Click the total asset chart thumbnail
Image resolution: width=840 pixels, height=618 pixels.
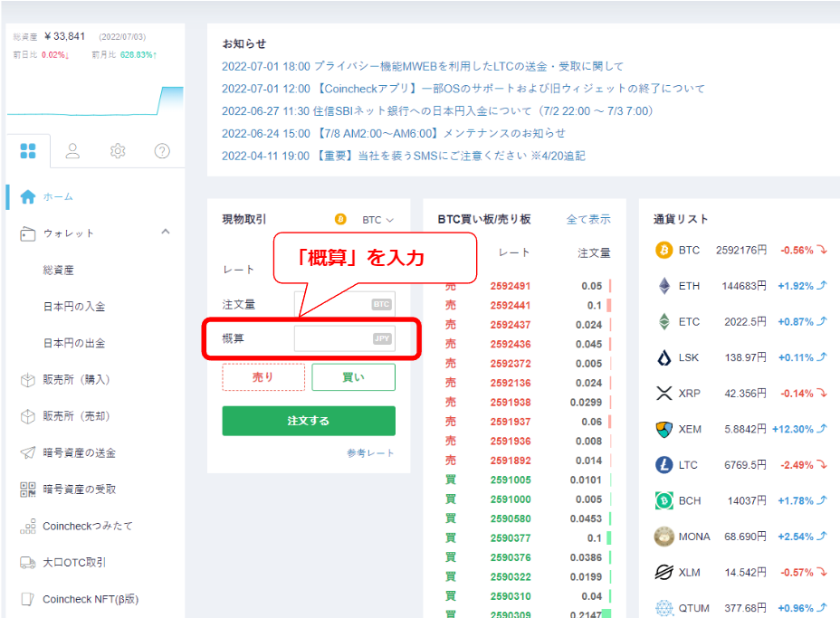click(95, 100)
